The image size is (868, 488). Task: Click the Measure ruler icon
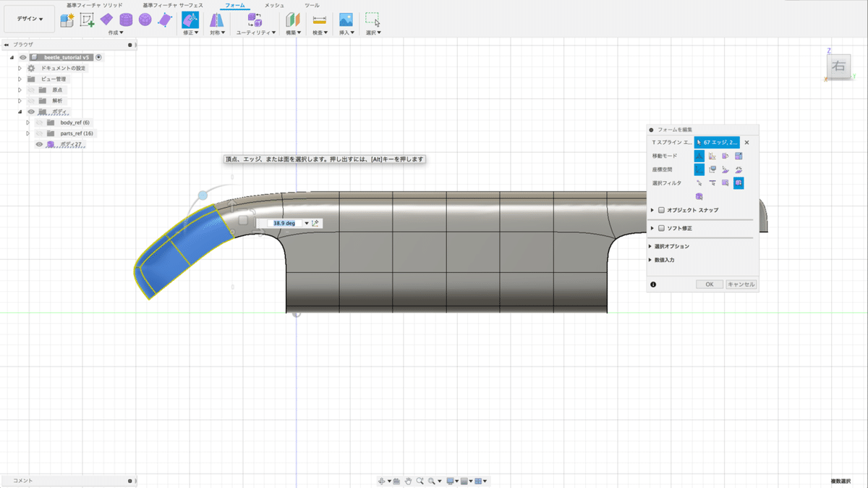[x=319, y=20]
